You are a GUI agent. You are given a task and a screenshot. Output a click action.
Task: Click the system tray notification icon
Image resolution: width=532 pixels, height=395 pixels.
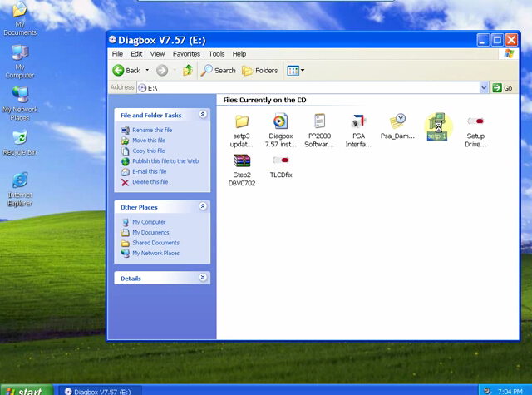(487, 391)
